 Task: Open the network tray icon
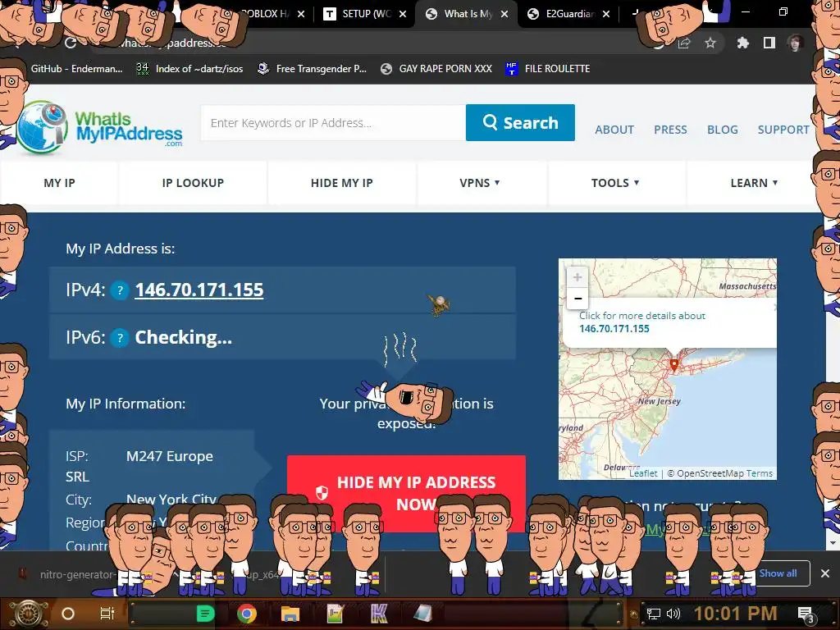click(653, 614)
